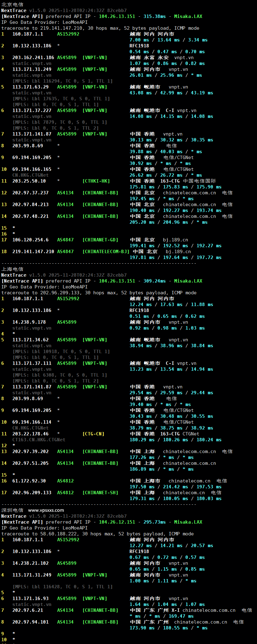Viewport: 257px width, 644px height.
Task: Click hop IP 202.97.51.205
Action: 30,463
